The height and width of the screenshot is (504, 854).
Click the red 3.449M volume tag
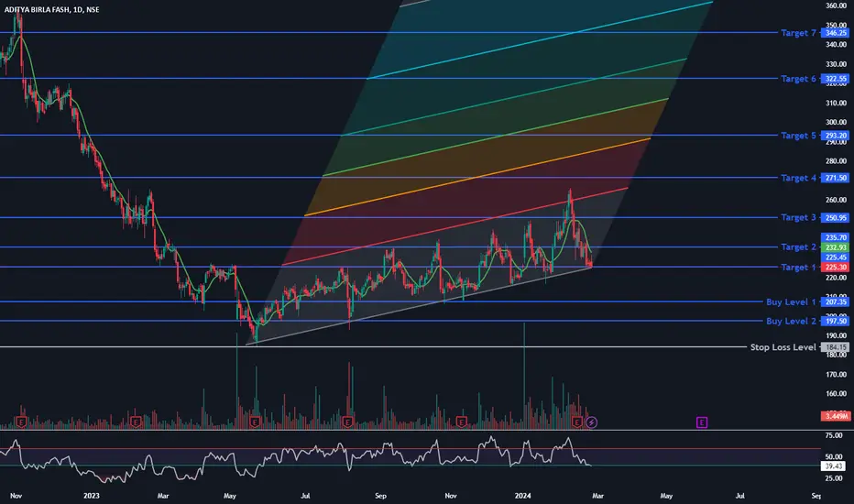point(836,416)
